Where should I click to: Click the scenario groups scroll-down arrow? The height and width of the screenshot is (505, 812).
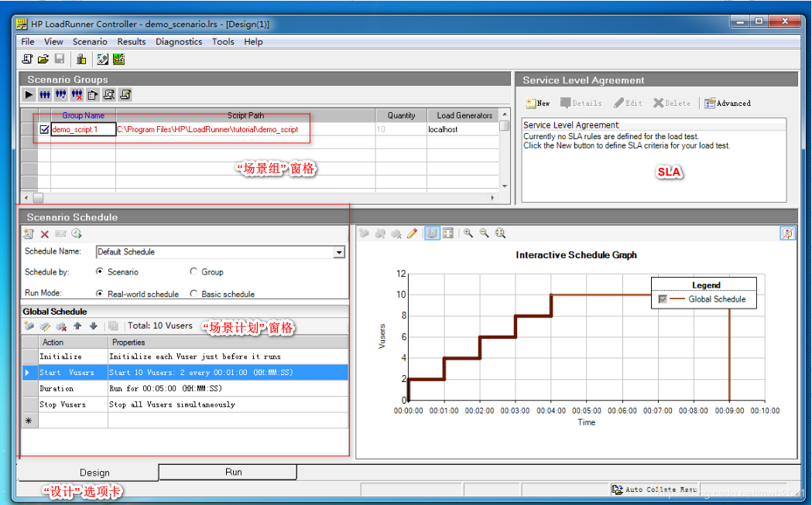[x=505, y=186]
